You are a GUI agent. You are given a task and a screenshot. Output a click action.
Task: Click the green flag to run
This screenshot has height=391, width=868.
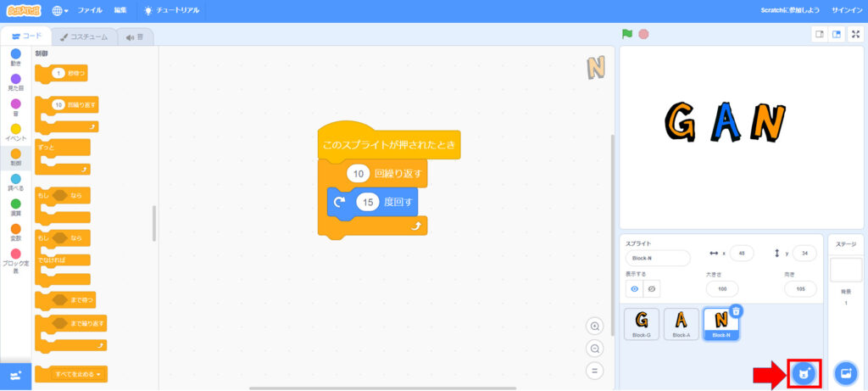click(627, 34)
